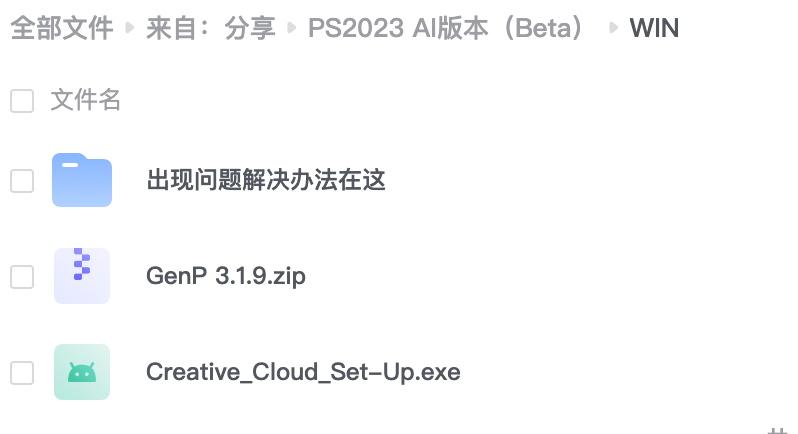Click the GenP 3.1.9 zip archive icon

click(x=82, y=276)
